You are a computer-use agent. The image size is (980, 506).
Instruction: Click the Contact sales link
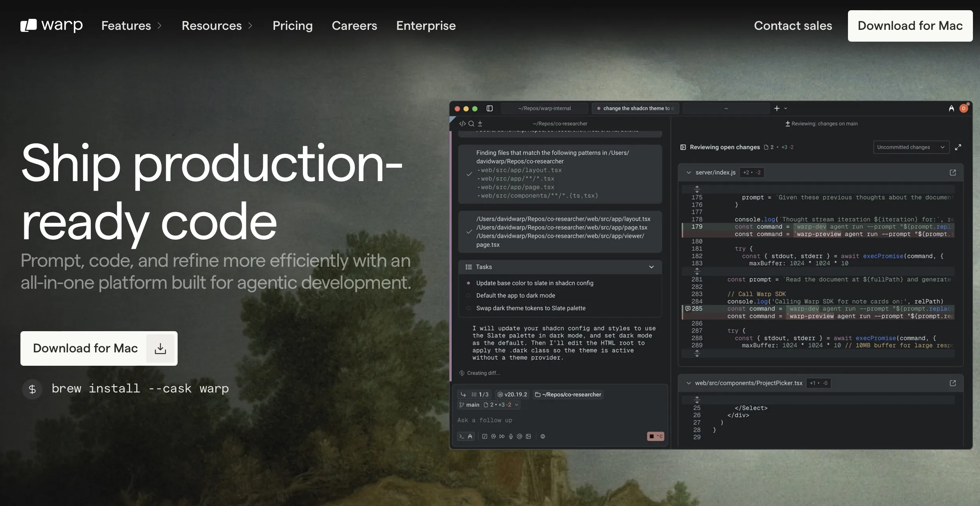click(793, 26)
